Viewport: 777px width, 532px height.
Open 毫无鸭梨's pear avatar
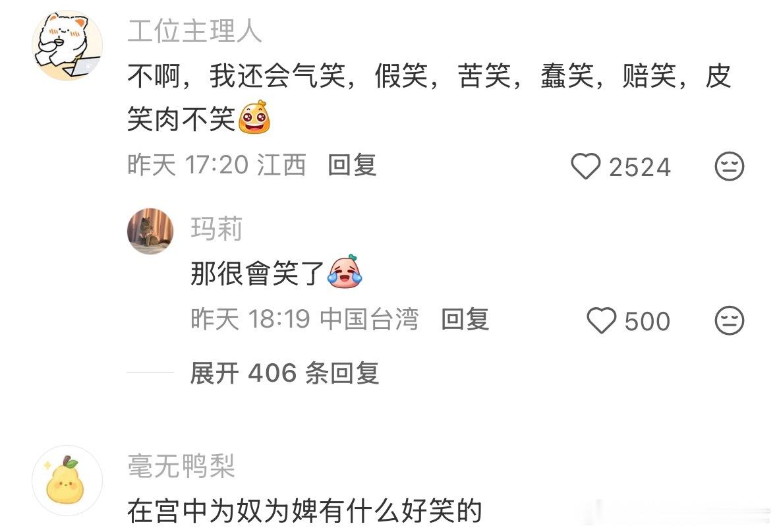(x=67, y=481)
